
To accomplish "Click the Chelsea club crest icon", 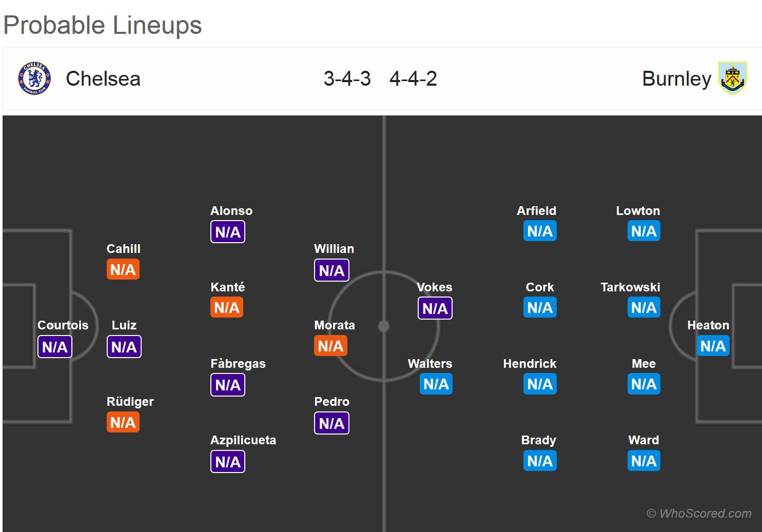I will 34,78.
